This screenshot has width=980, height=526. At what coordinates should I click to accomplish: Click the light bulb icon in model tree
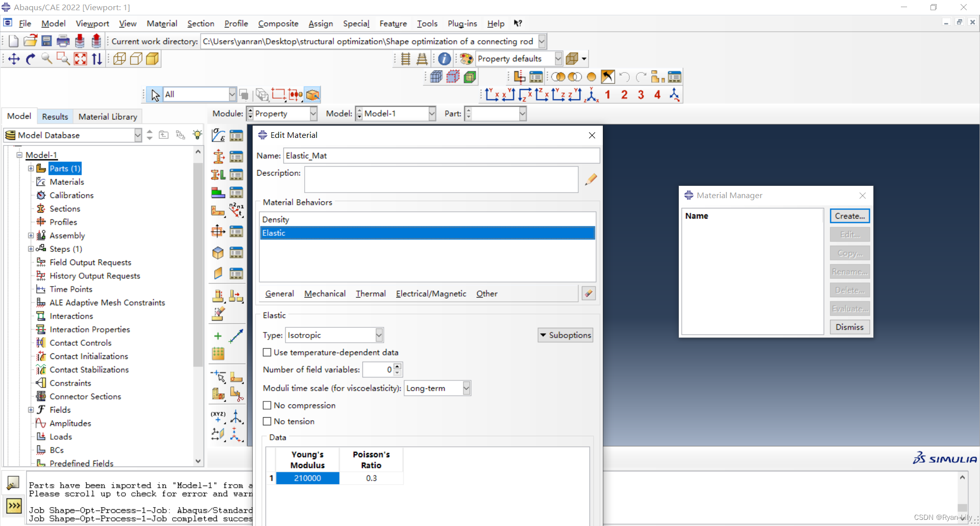tap(197, 135)
